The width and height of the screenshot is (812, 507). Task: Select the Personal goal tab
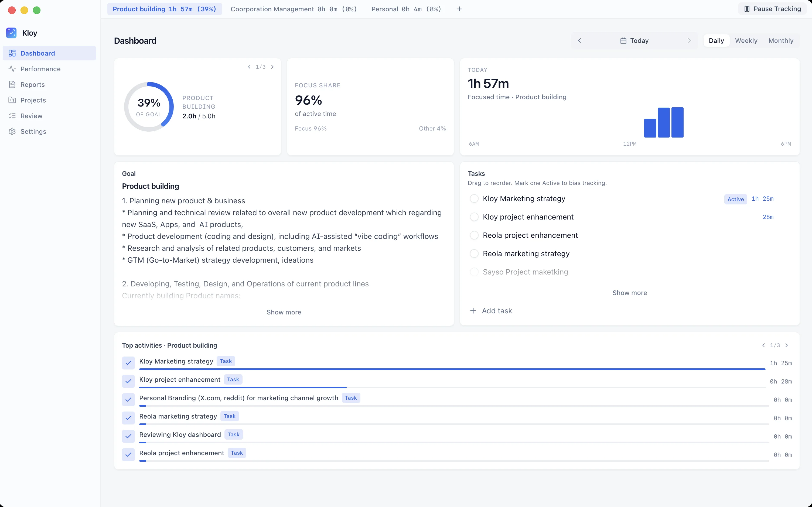(406, 9)
